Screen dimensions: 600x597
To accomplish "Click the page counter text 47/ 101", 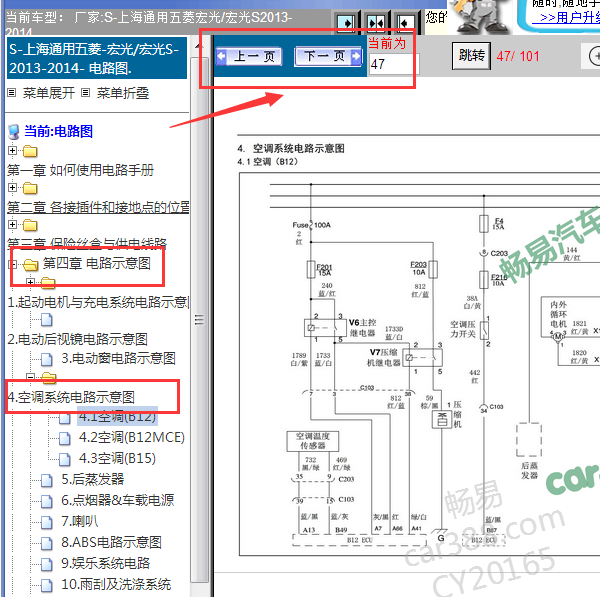I will tap(518, 56).
